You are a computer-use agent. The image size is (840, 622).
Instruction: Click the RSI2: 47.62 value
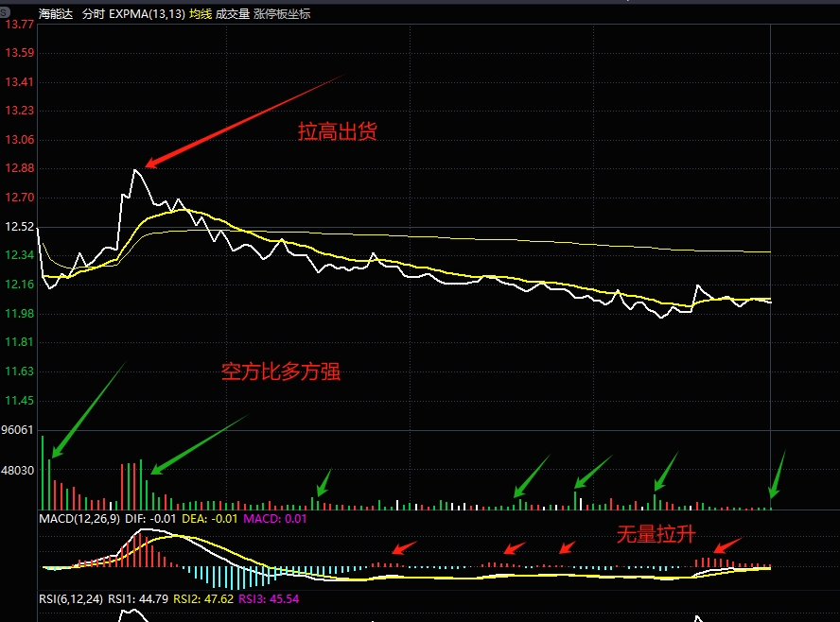tap(203, 599)
